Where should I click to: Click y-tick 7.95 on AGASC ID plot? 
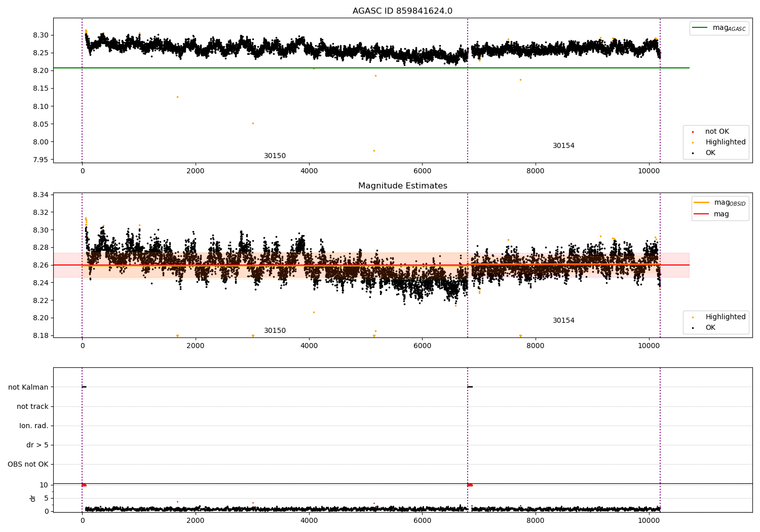[40, 160]
